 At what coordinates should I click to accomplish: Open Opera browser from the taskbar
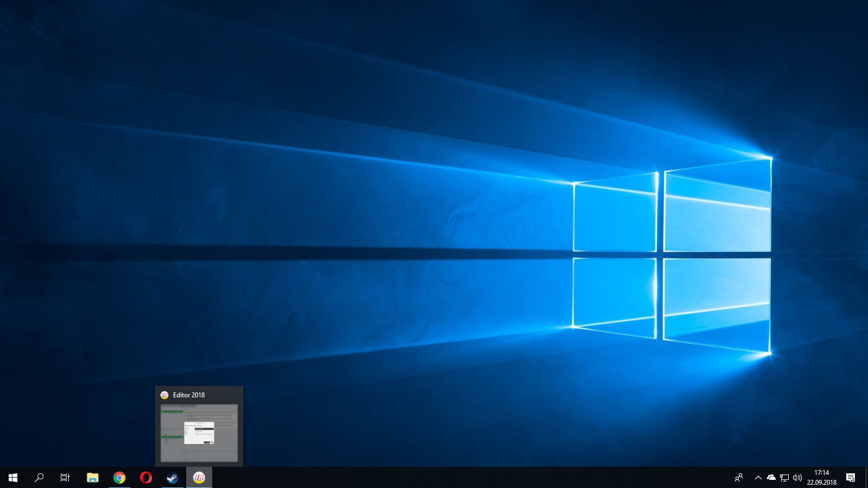pyautogui.click(x=146, y=478)
